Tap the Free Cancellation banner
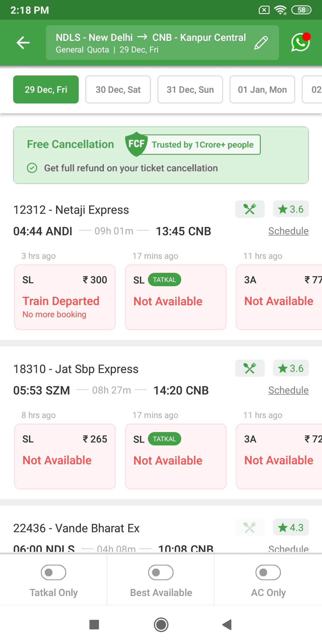The image size is (322, 644). (x=161, y=155)
